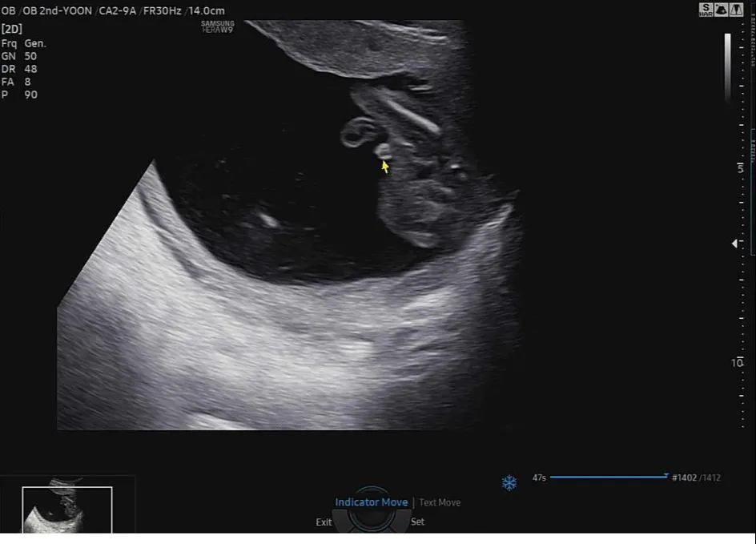Select the P 90 power value
The image size is (756, 544).
pos(18,95)
